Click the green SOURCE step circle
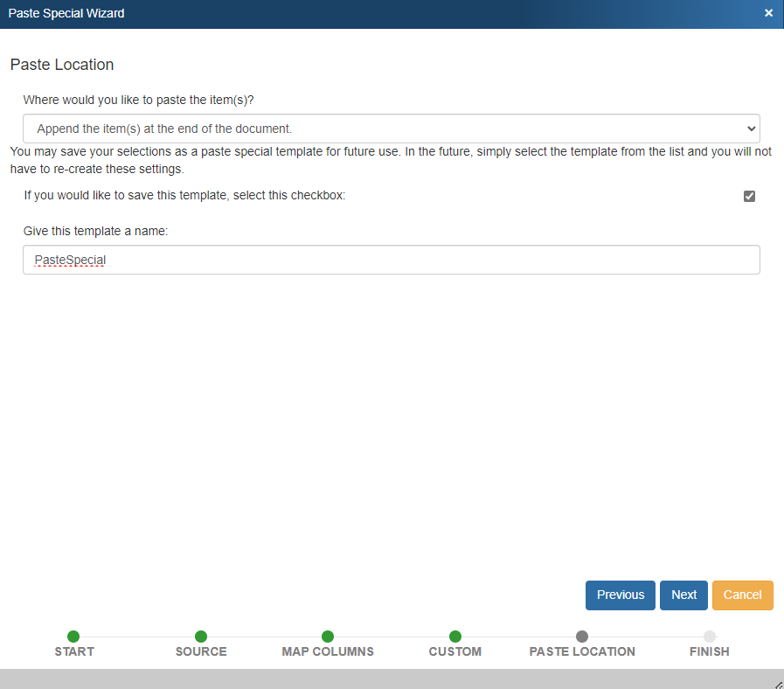 point(201,637)
